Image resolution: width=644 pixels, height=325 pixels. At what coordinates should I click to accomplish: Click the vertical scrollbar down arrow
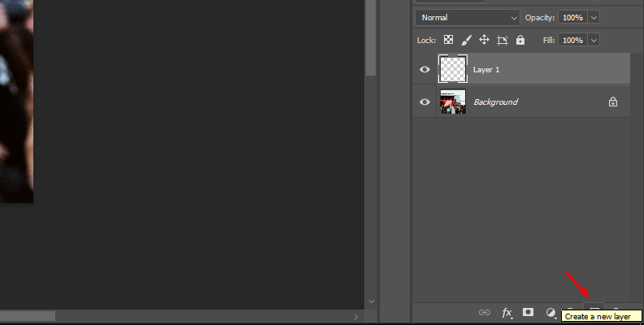point(372,301)
